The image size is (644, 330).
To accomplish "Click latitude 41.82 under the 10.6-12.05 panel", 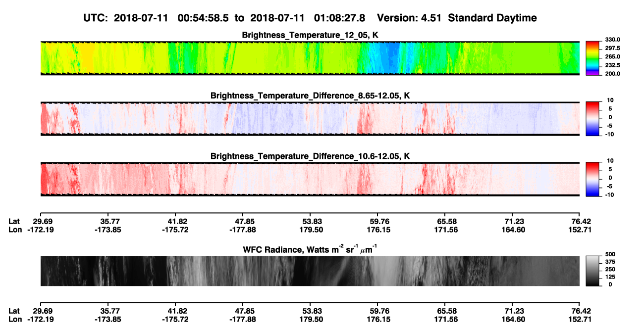I will point(178,222).
